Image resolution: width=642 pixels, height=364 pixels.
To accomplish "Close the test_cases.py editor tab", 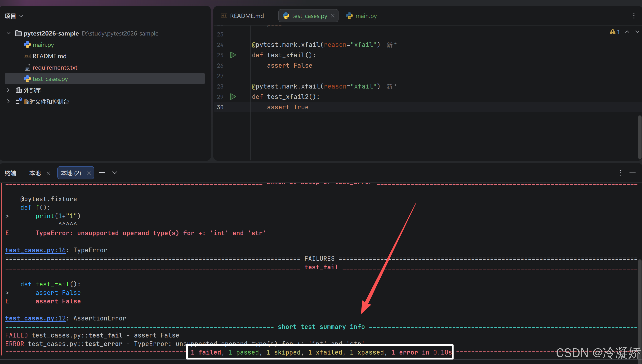I will pos(333,16).
